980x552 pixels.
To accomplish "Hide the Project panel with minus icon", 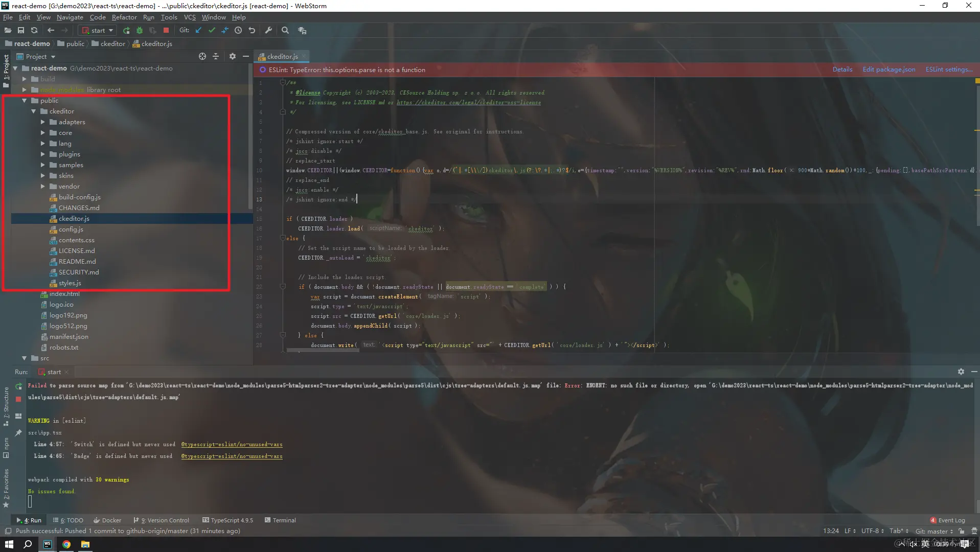I will (x=246, y=56).
